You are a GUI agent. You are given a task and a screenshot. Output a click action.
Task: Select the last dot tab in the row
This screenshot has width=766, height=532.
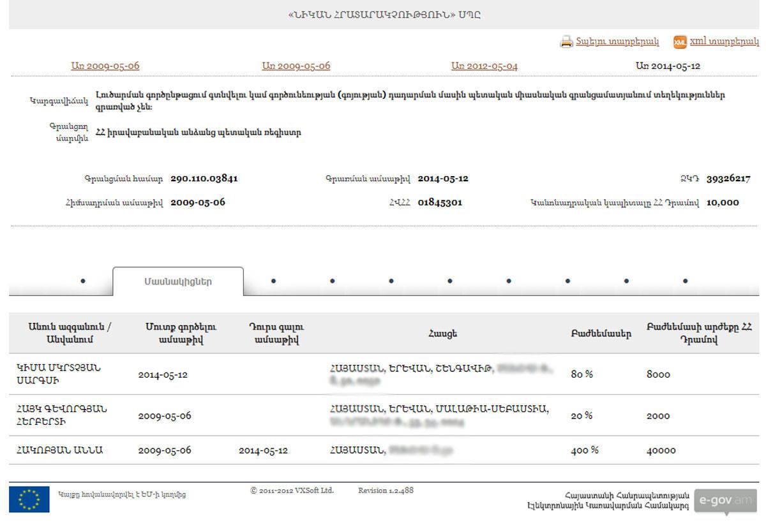click(685, 281)
